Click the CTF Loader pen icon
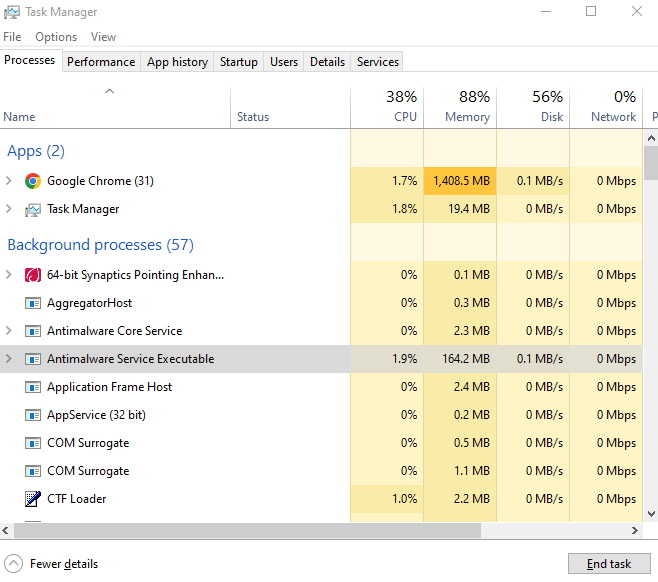658x582 pixels. click(x=33, y=499)
